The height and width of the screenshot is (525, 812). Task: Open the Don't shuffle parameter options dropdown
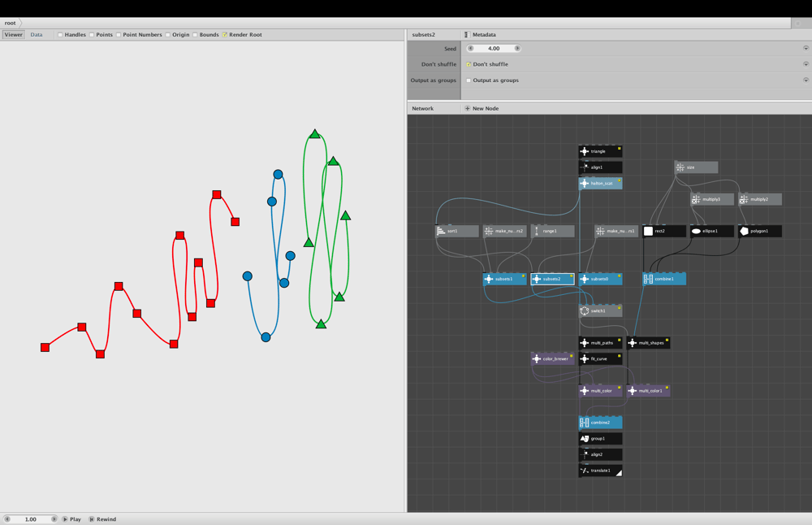click(x=806, y=64)
